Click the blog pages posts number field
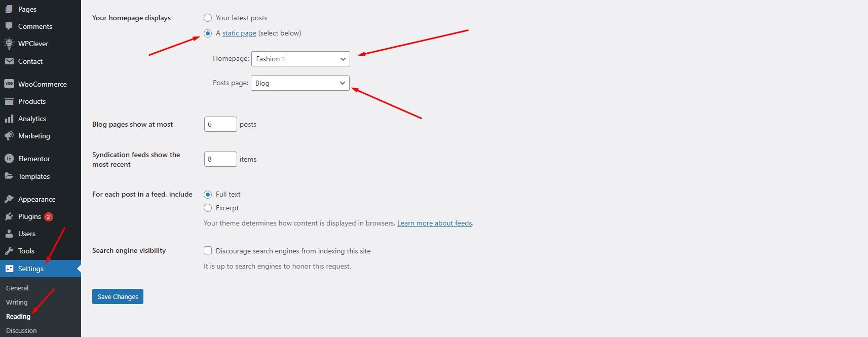This screenshot has height=337, width=868. click(220, 124)
